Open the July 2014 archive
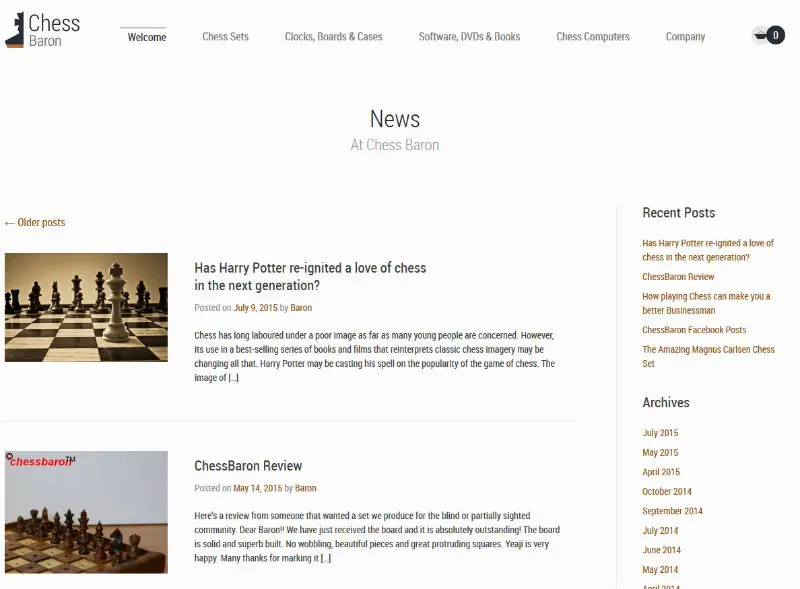The height and width of the screenshot is (589, 800). pos(660,531)
